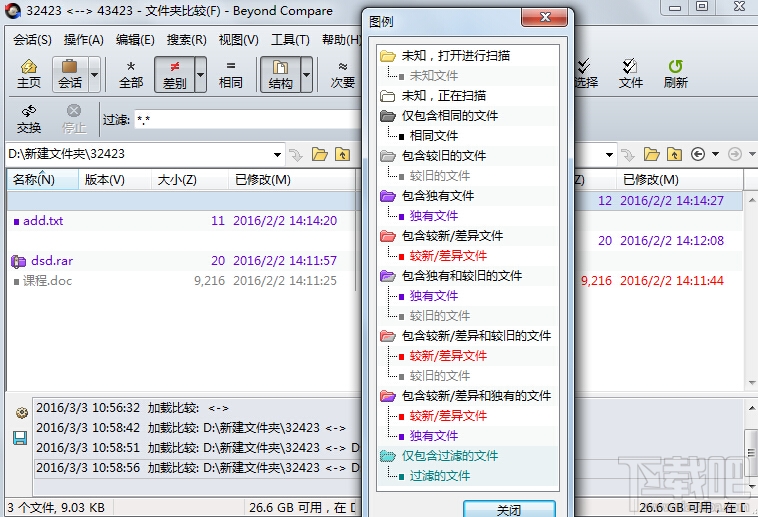The image size is (758, 517).
Task: Select 仅包含相同的文件 legend entry
Action: click(x=450, y=116)
